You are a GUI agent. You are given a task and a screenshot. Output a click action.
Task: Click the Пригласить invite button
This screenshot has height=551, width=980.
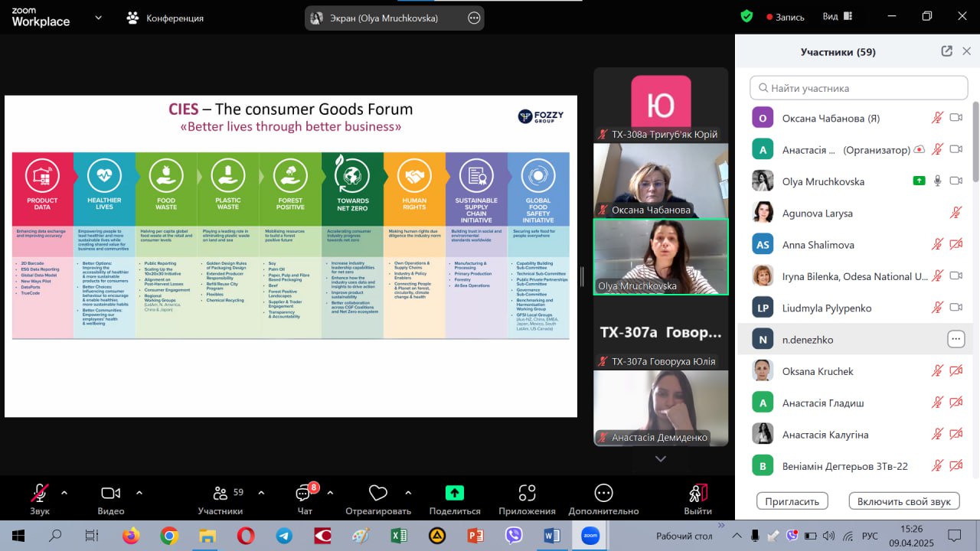792,501
